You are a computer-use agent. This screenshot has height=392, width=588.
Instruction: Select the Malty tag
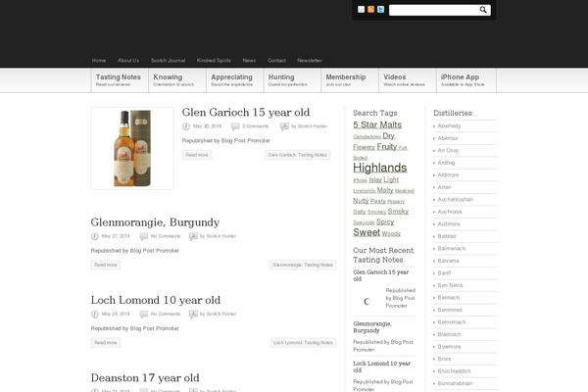[385, 190]
